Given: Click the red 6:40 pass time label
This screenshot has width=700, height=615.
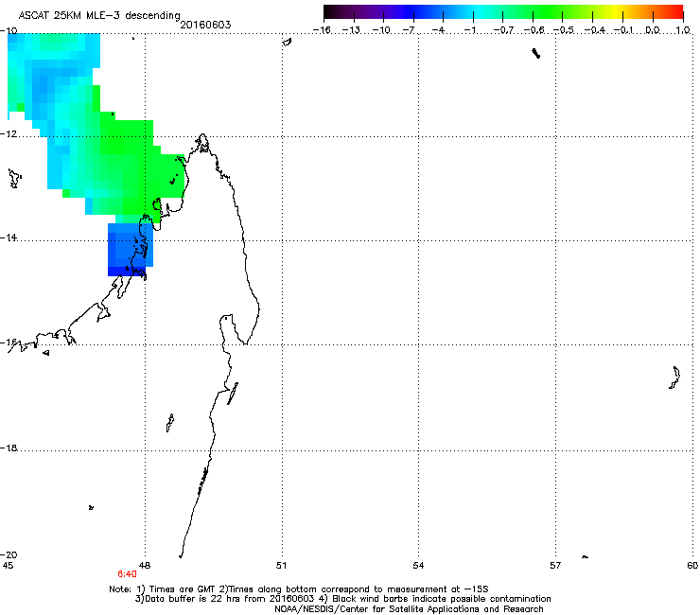Looking at the screenshot, I should (127, 574).
